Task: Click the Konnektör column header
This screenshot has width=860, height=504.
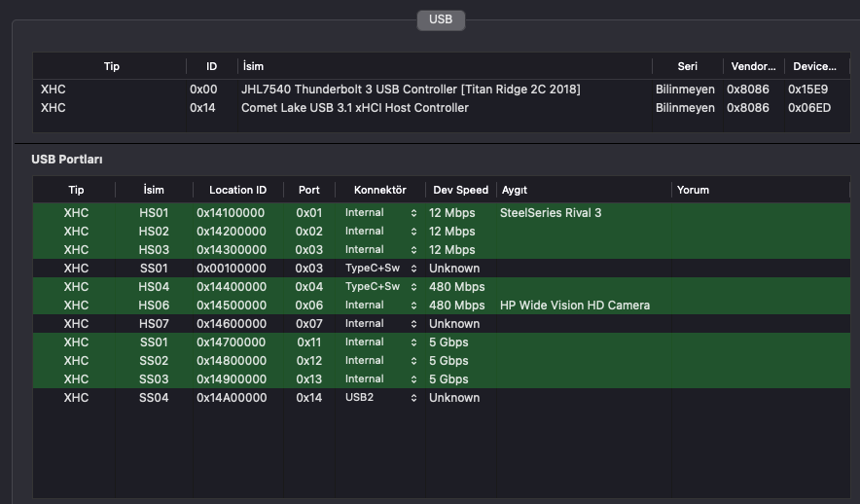Action: pyautogui.click(x=379, y=191)
